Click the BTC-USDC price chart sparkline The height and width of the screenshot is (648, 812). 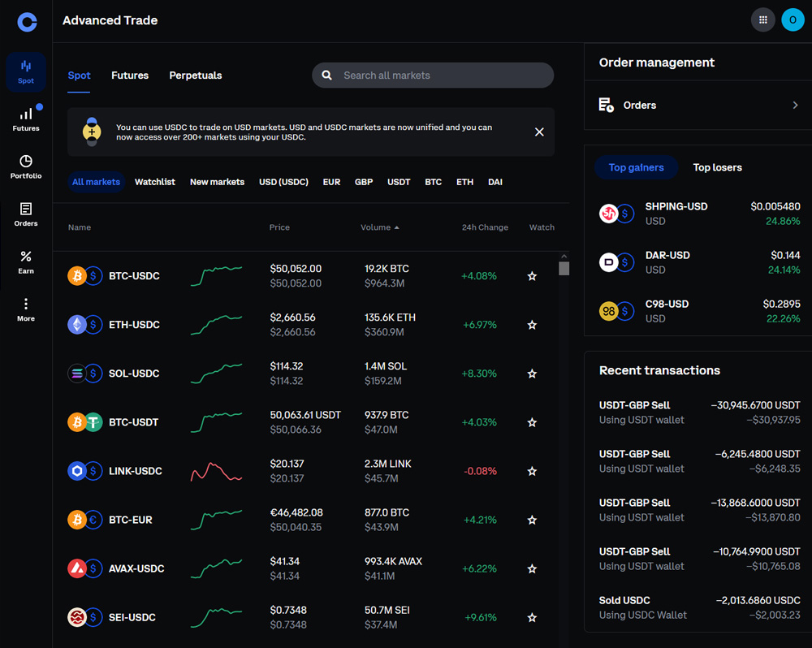[216, 276]
